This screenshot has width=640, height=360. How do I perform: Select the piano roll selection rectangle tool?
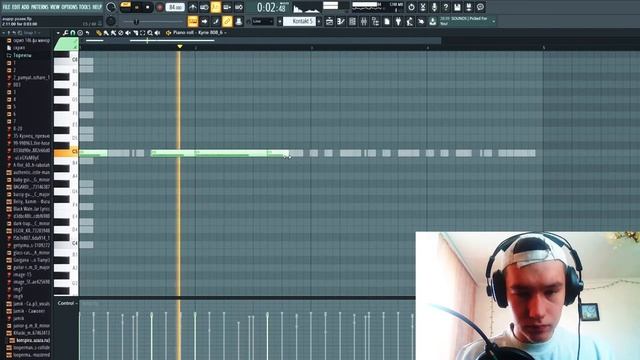[142, 33]
